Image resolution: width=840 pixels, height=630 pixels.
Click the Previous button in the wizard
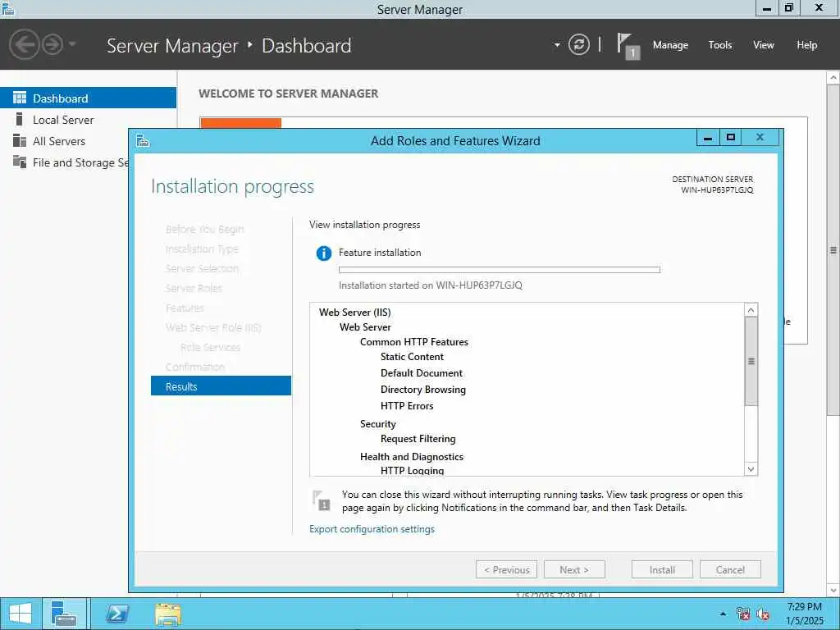[x=507, y=569]
